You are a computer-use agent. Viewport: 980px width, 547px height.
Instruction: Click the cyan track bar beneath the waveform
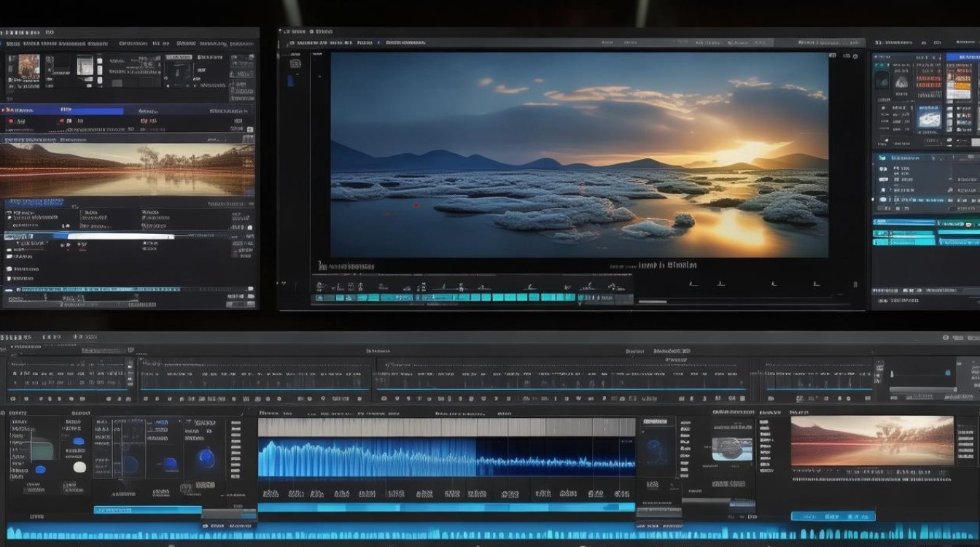point(446,507)
